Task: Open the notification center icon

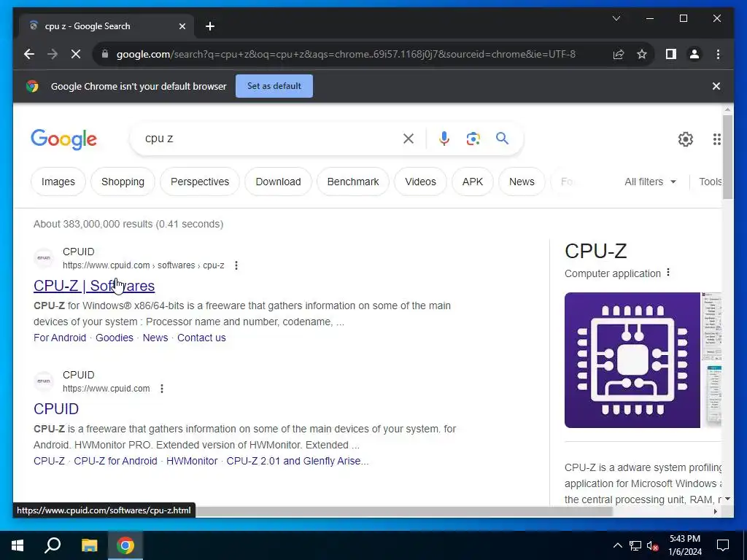Action: [723, 545]
